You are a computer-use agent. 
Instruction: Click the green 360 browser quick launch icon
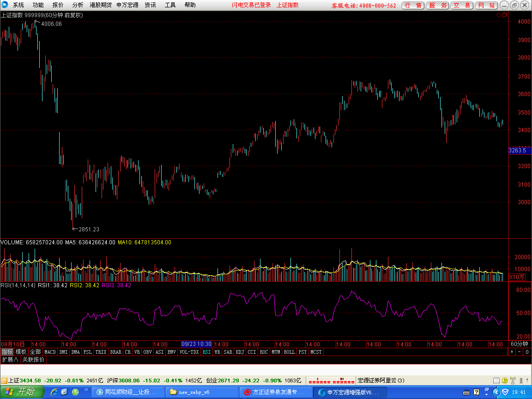75,392
